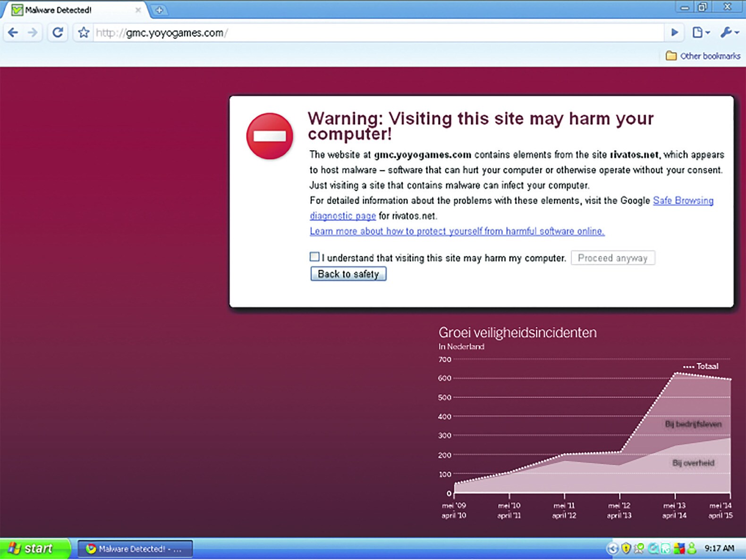The height and width of the screenshot is (560, 746).
Task: Open the Safe Browsing diagnostic link
Action: coord(683,201)
